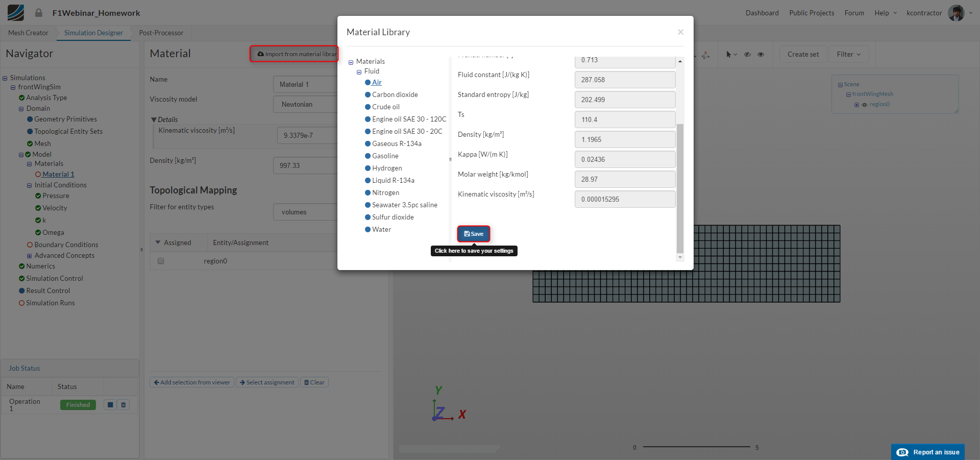Click the trash icon for Operation 1
Viewport: 980px width, 460px height.
click(x=123, y=405)
